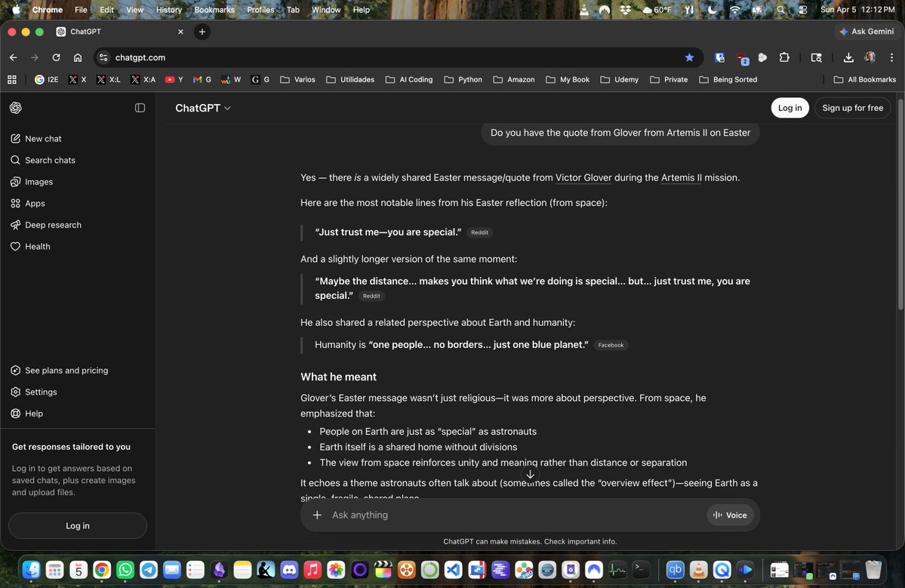Open the Chrome profile avatar
This screenshot has width=905, height=588.
pyautogui.click(x=870, y=57)
